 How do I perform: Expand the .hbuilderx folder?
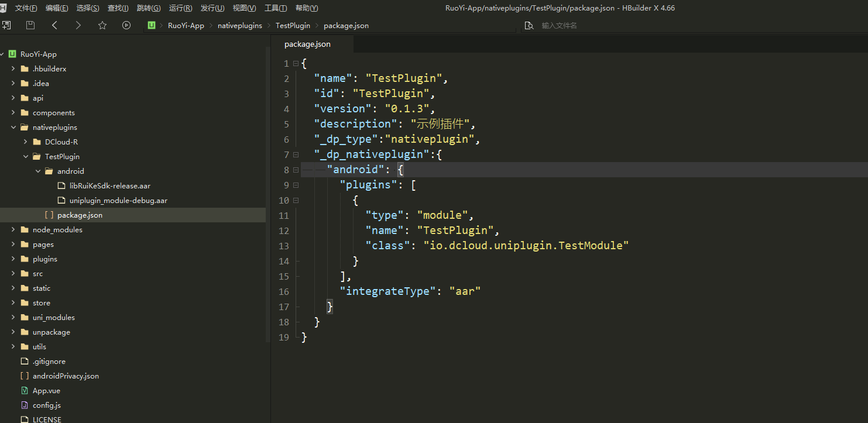click(x=13, y=68)
